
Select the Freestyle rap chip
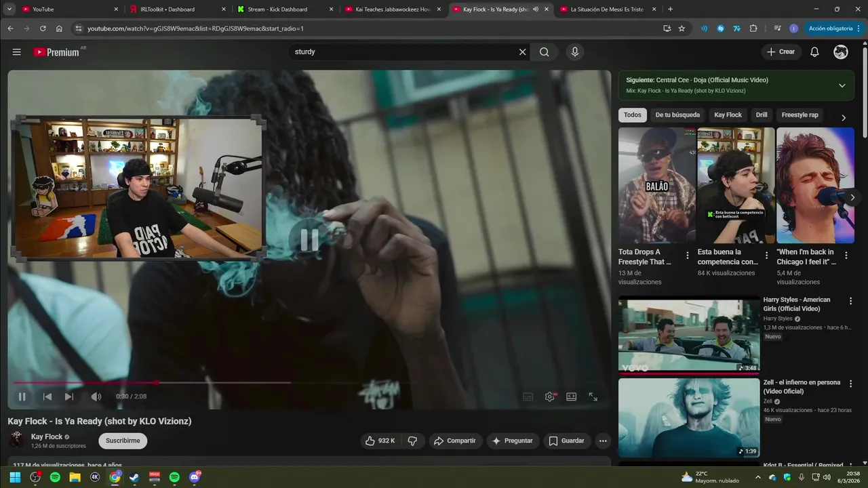click(x=800, y=115)
